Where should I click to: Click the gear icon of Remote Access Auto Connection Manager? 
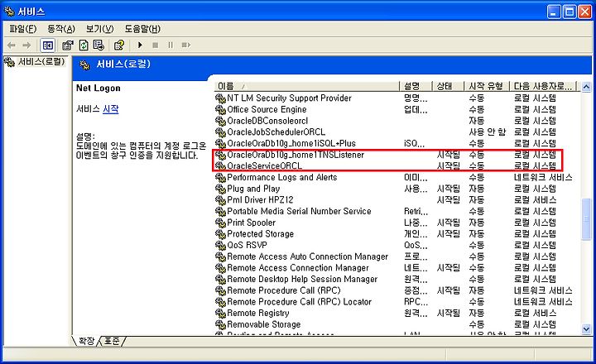(220, 256)
